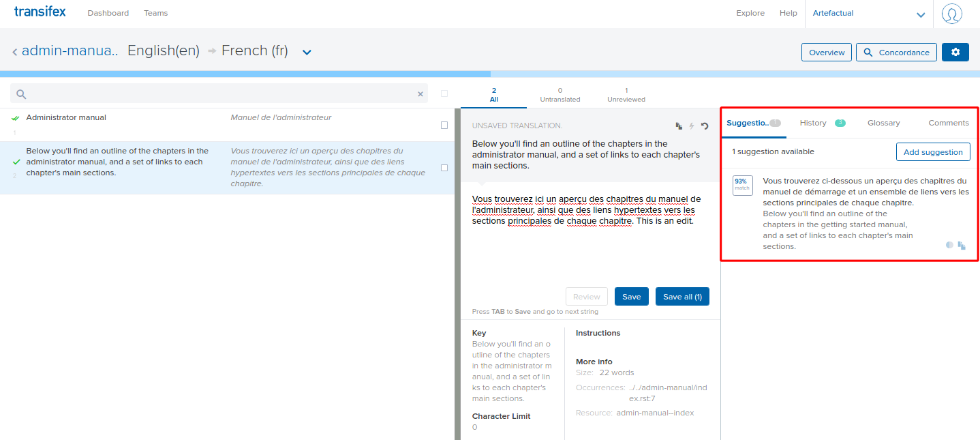Tick the checkbox for the second string row

pyautogui.click(x=444, y=168)
